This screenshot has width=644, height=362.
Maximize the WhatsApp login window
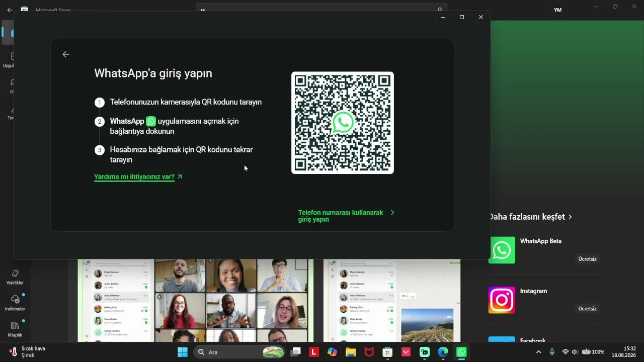[462, 17]
